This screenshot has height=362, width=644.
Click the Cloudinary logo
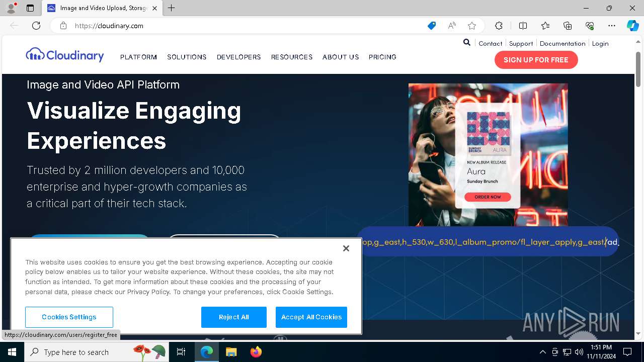click(x=65, y=55)
